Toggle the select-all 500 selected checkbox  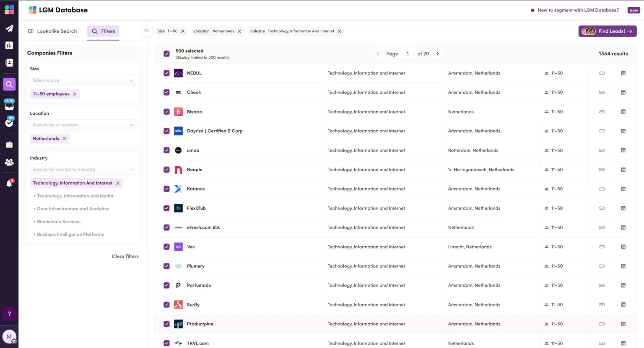(166, 54)
